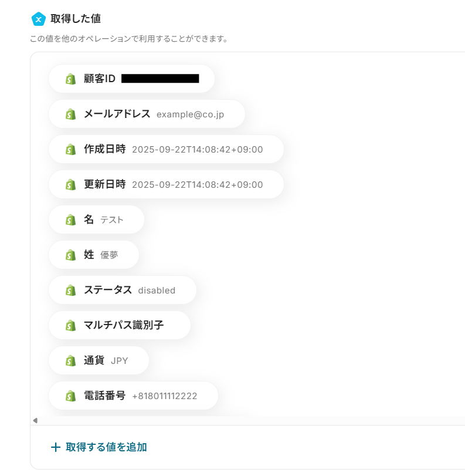
Task: Click the blue pentagon icon beside 取得した値
Action: (x=39, y=19)
